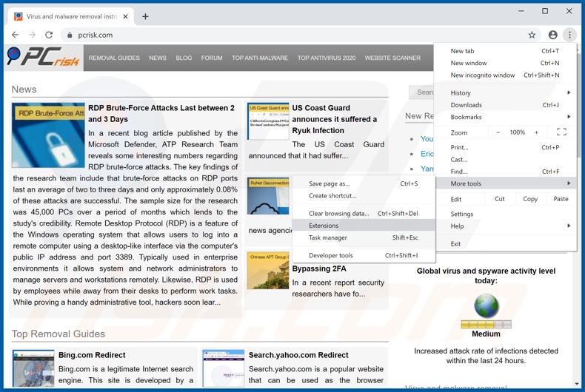Viewport: 585px width, 392px height.
Task: Open Bing.com Redirect article link
Action: click(x=92, y=355)
